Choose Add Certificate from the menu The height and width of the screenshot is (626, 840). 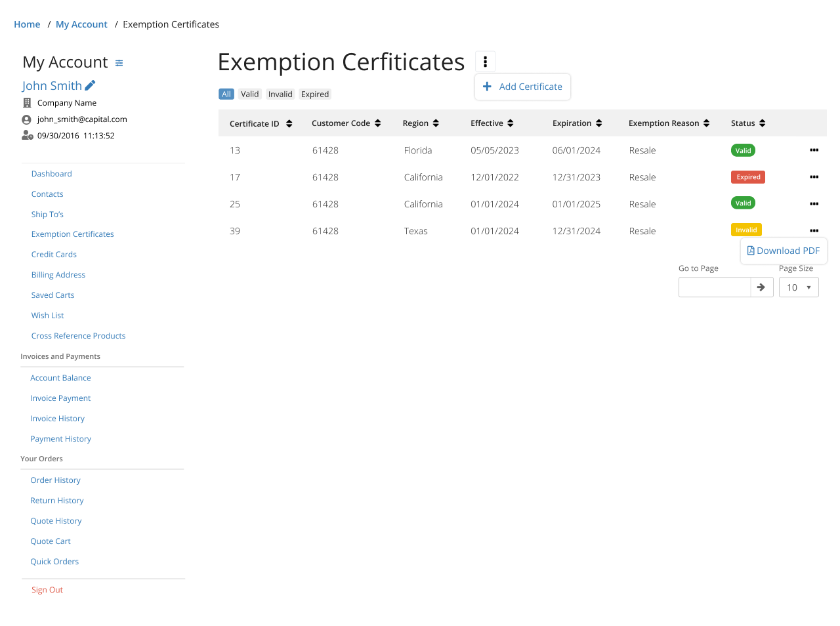coord(523,87)
